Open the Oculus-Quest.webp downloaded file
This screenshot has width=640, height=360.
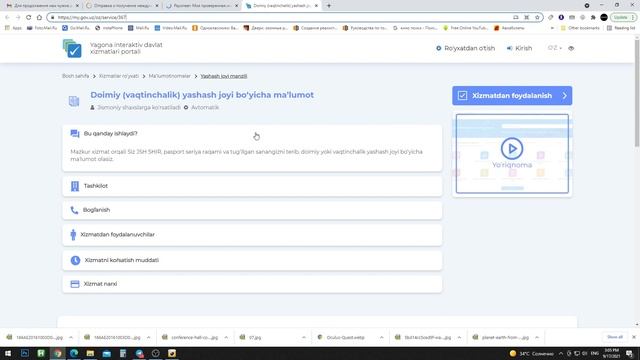[x=345, y=337]
